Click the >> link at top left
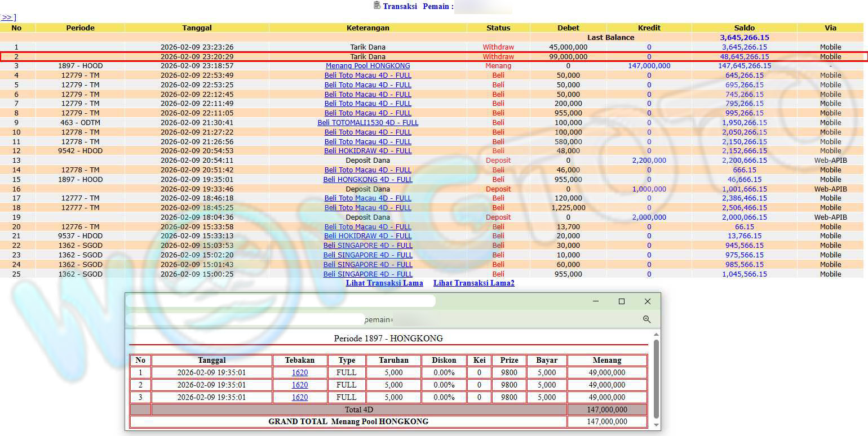The height and width of the screenshot is (436, 868). [x=7, y=17]
